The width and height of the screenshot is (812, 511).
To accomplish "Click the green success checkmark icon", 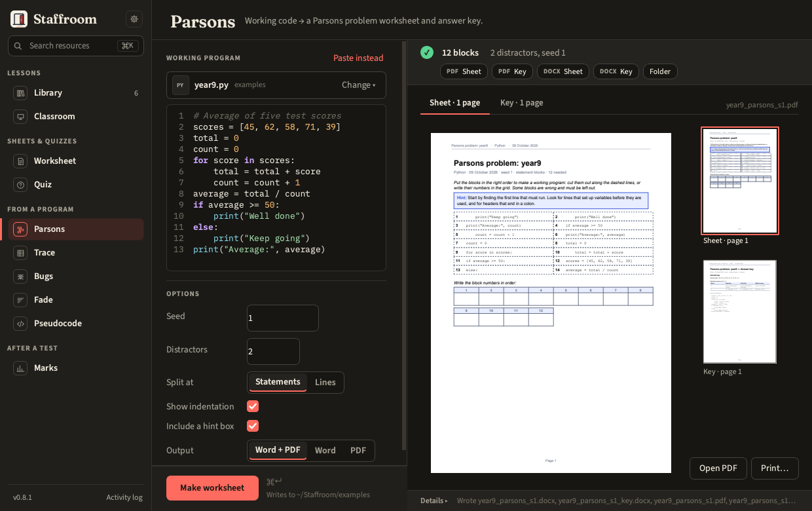I will click(427, 52).
